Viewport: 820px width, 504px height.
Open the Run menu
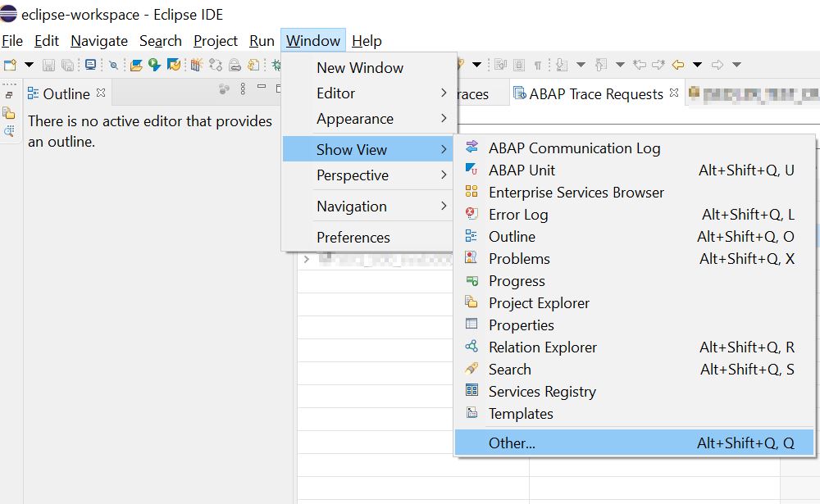262,41
